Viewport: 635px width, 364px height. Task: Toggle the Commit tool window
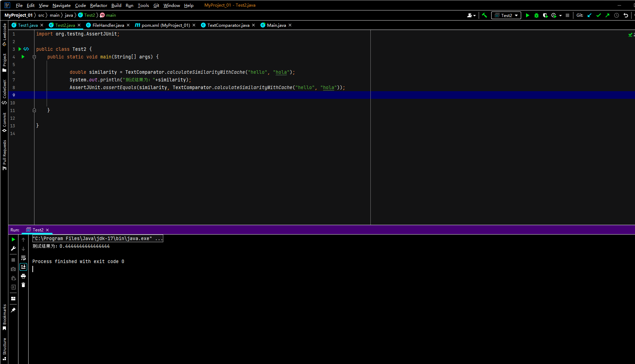point(5,122)
